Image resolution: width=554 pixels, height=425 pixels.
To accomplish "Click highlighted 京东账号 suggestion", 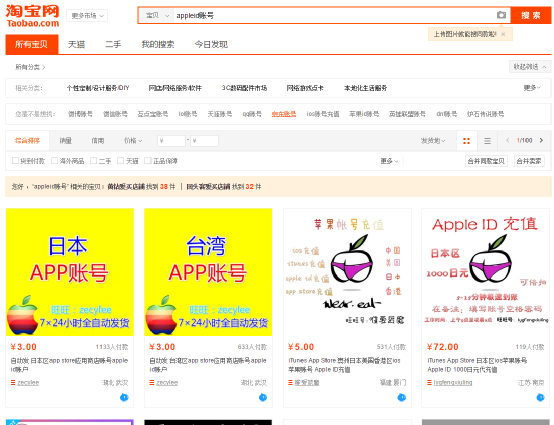I will pos(284,114).
